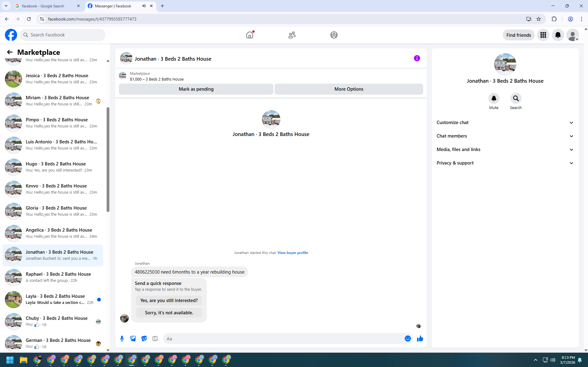Open Raphael's 3 Beds 2 Baths chat
588x367 pixels.
point(53,277)
